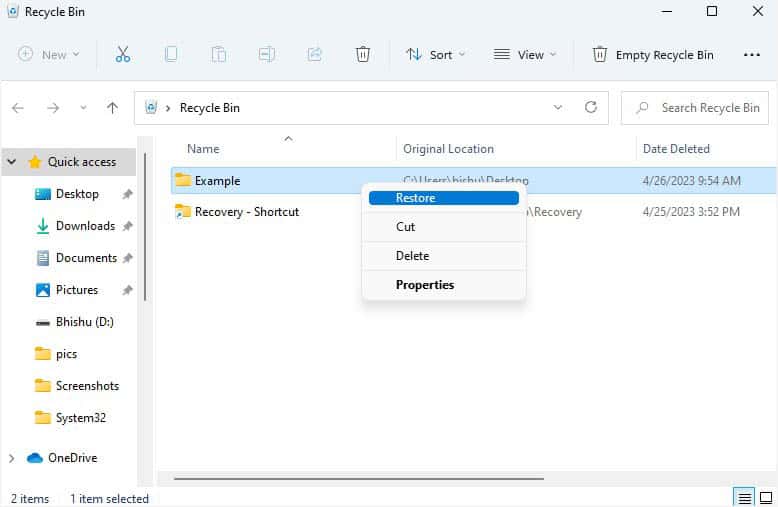Open the See more ellipsis menu

point(752,55)
